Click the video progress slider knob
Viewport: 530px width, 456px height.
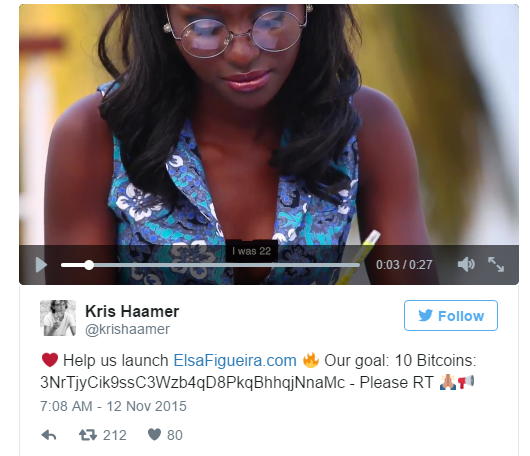pos(89,265)
